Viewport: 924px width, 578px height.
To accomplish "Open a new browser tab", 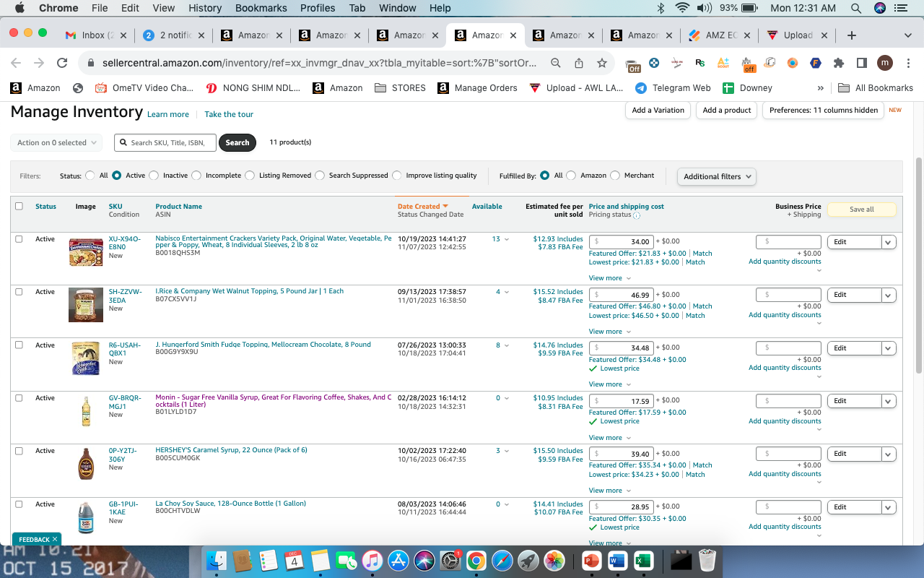I will 852,35.
